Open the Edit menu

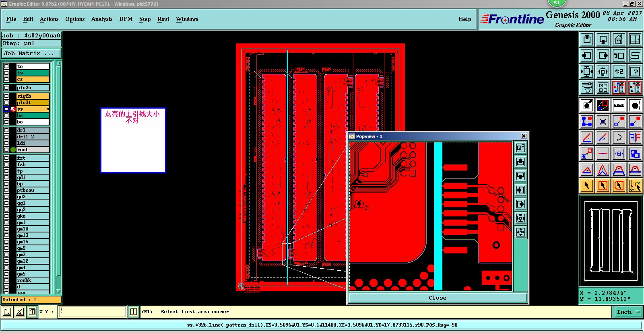coord(28,19)
